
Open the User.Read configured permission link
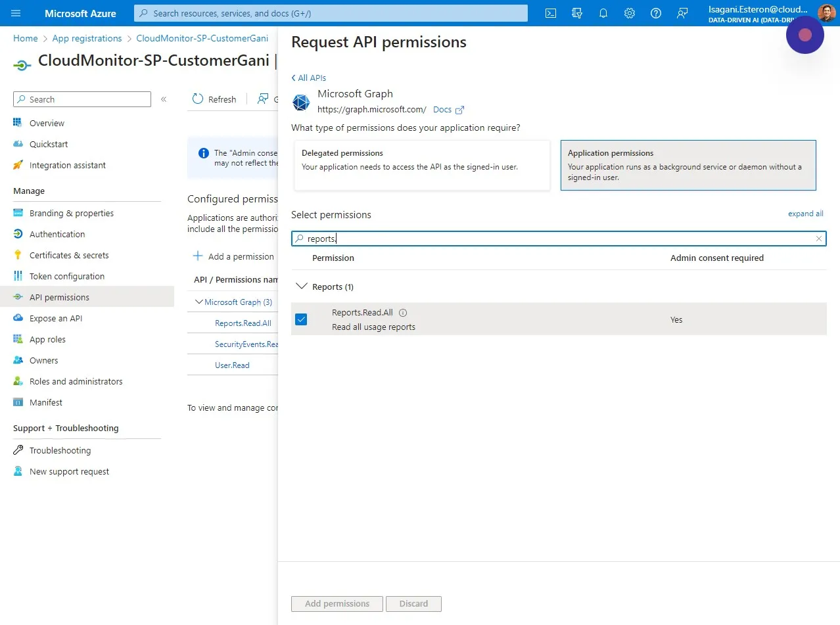point(232,365)
